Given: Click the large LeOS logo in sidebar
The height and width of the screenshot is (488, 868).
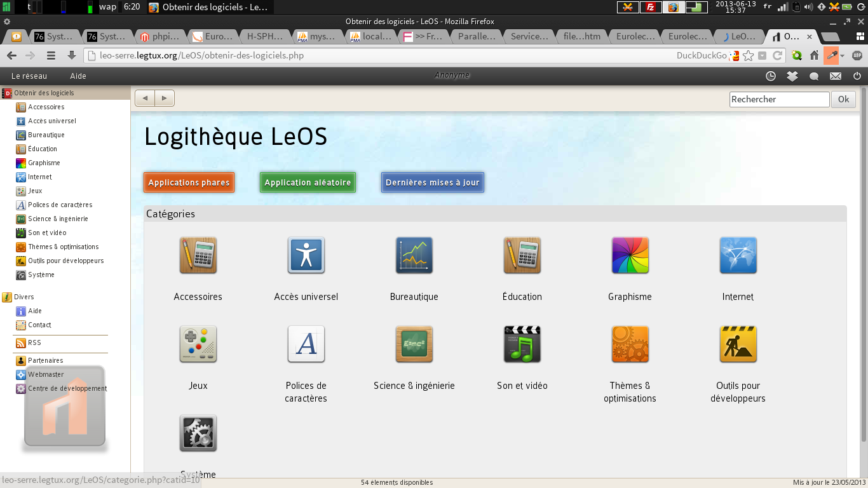Looking at the screenshot, I should (x=65, y=407).
